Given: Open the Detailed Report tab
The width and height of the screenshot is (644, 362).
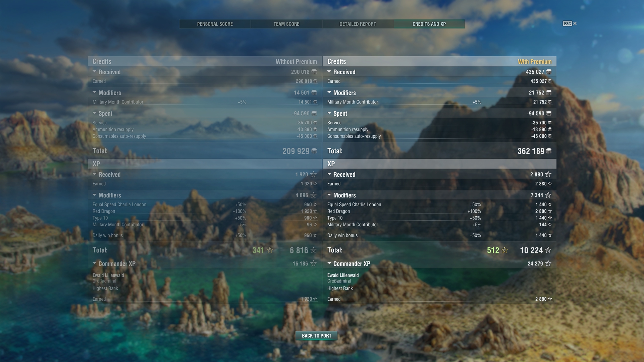Looking at the screenshot, I should pyautogui.click(x=358, y=24).
